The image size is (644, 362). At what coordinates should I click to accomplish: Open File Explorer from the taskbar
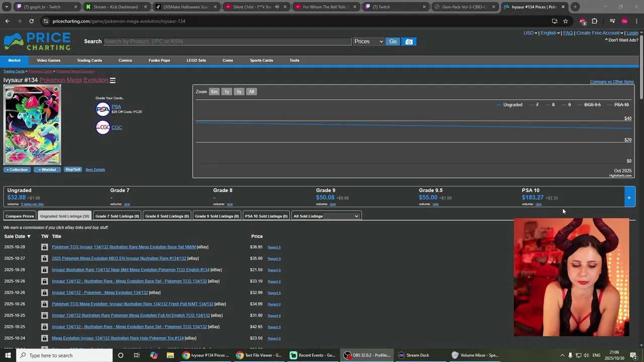[170, 355]
